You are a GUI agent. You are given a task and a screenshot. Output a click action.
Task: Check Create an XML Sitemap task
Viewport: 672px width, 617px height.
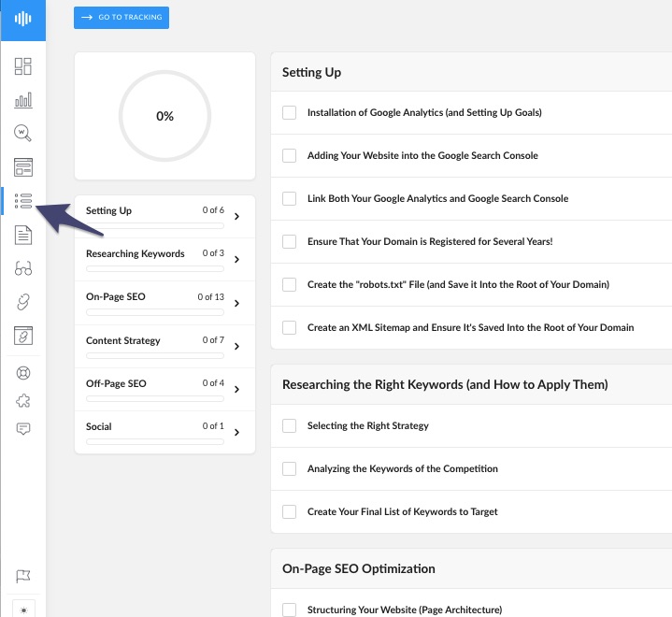pyautogui.click(x=290, y=327)
